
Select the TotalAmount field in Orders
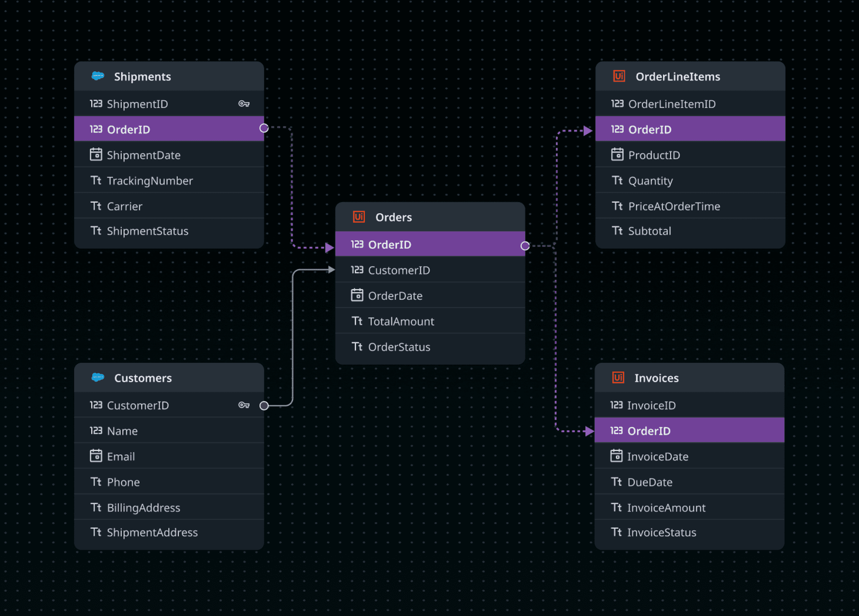(x=401, y=322)
